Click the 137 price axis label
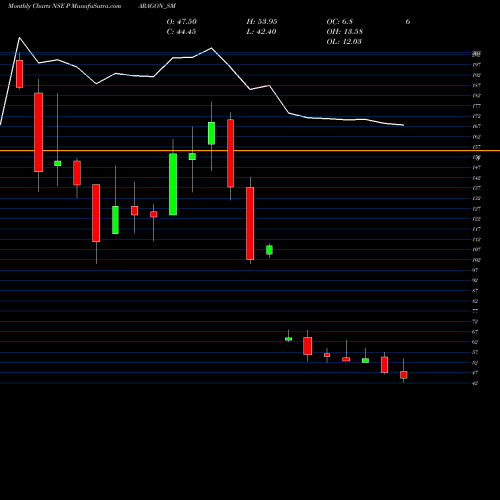Screen dimensions: 500x500 477,188
